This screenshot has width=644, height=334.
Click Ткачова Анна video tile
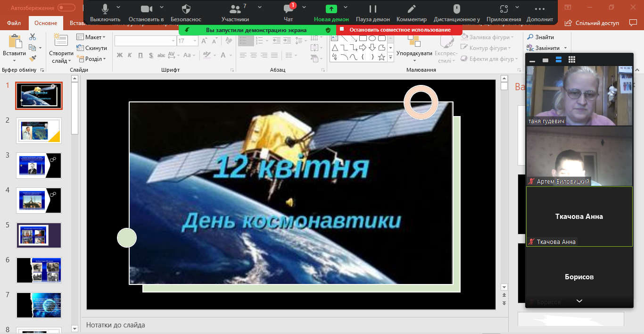(579, 217)
